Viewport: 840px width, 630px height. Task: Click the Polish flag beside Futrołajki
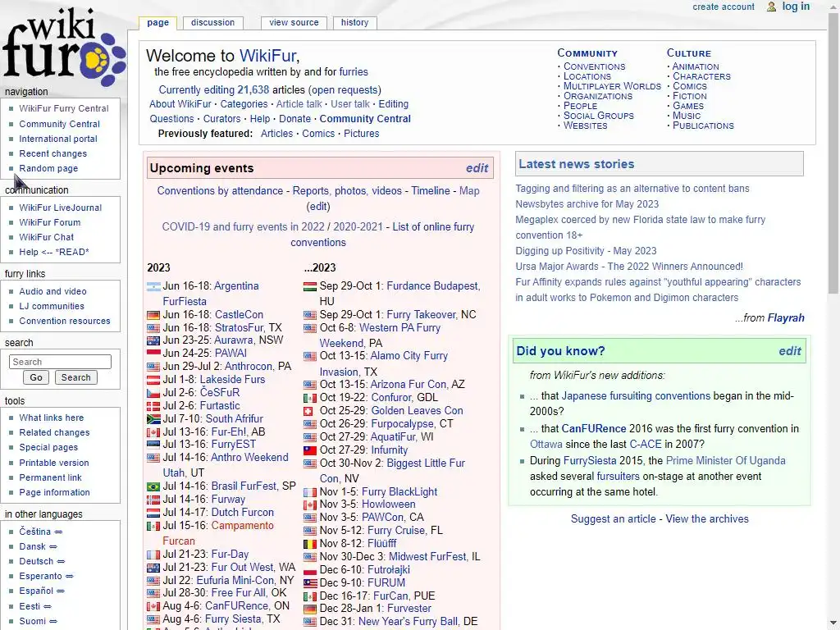click(x=310, y=571)
